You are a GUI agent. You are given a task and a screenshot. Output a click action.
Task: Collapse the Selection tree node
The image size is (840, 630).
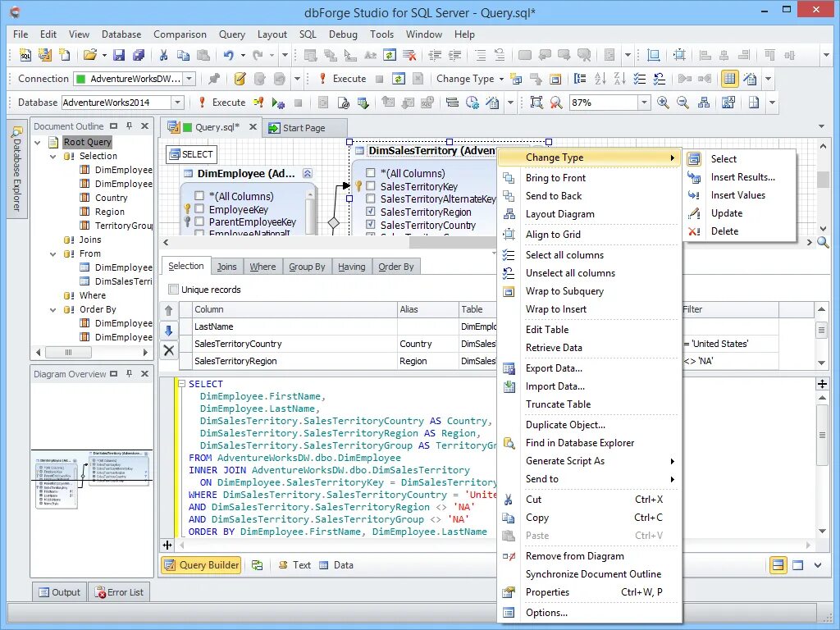pyautogui.click(x=53, y=156)
